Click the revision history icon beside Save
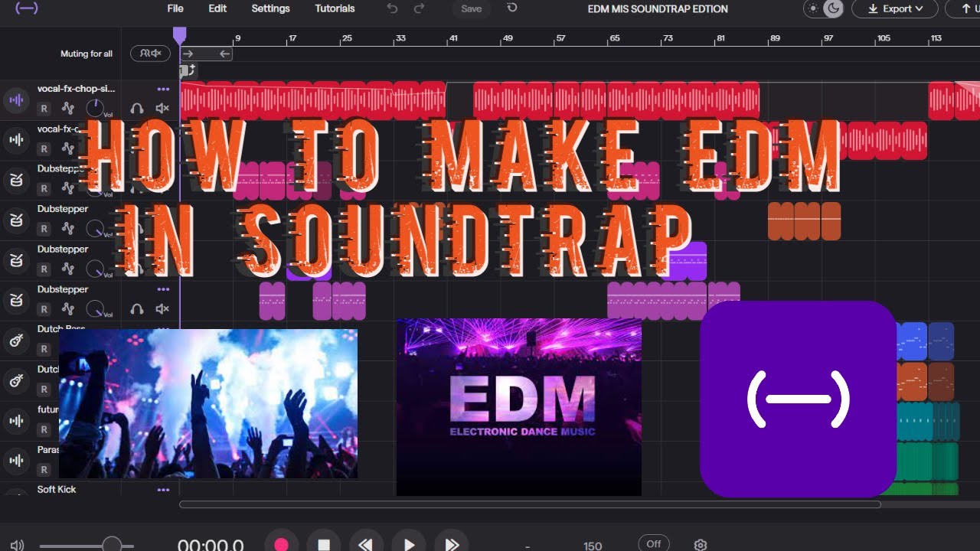Image resolution: width=980 pixels, height=551 pixels. coord(512,8)
